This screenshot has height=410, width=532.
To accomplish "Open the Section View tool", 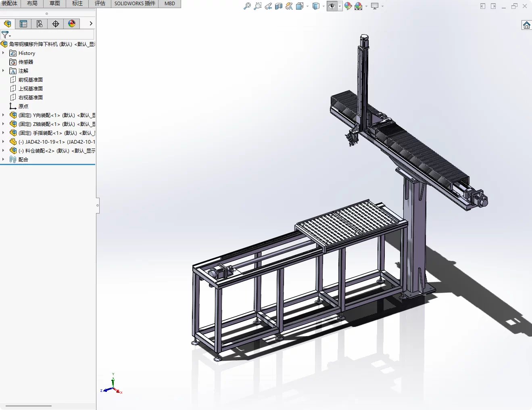I will coord(279,6).
